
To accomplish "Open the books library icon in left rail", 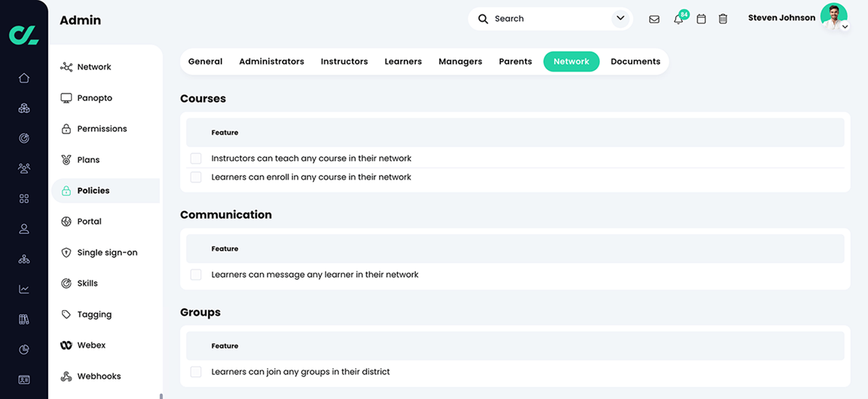I will (x=24, y=319).
